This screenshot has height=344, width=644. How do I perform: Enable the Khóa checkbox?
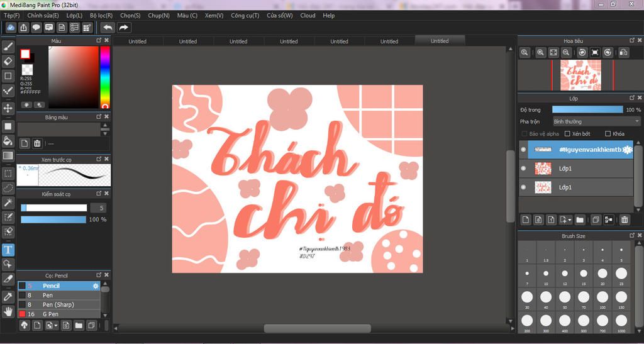608,134
